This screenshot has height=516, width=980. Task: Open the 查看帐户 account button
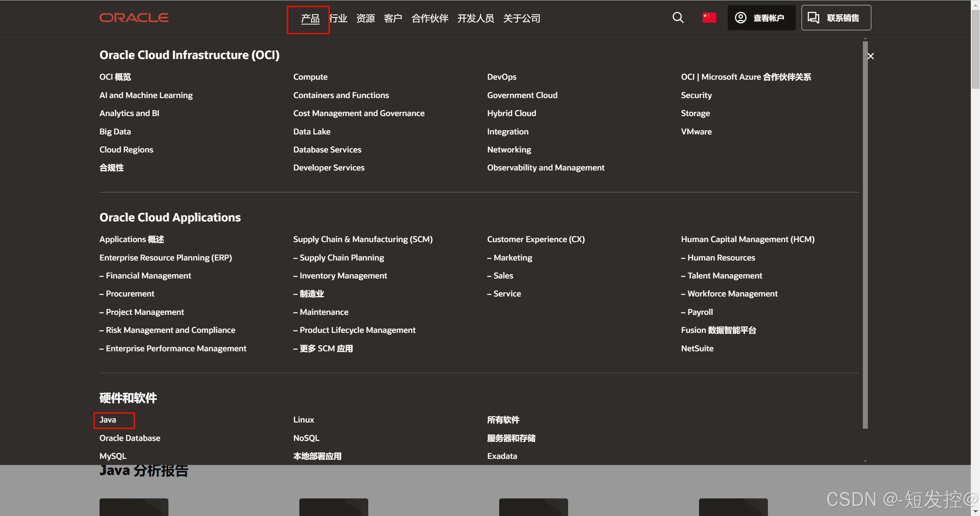tap(761, 18)
